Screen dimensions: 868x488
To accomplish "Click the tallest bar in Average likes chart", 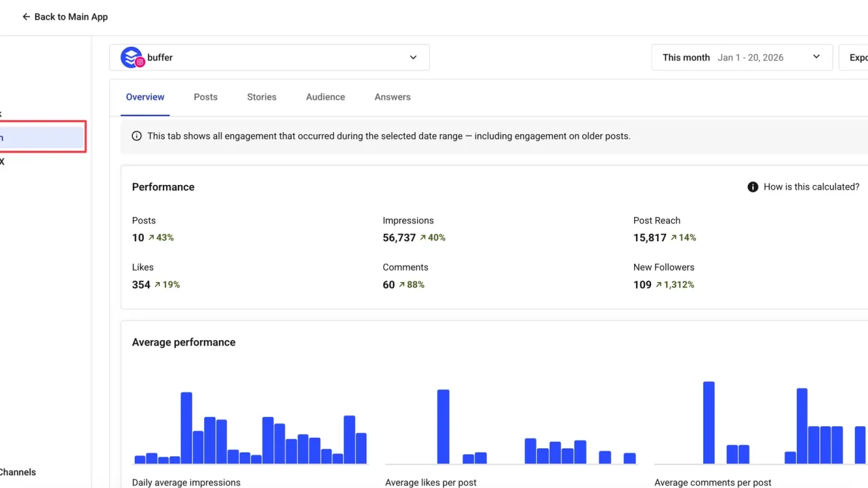I will tap(443, 427).
